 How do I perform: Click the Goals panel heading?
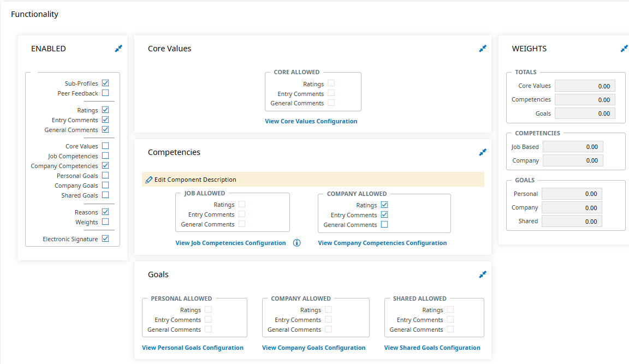(x=158, y=275)
